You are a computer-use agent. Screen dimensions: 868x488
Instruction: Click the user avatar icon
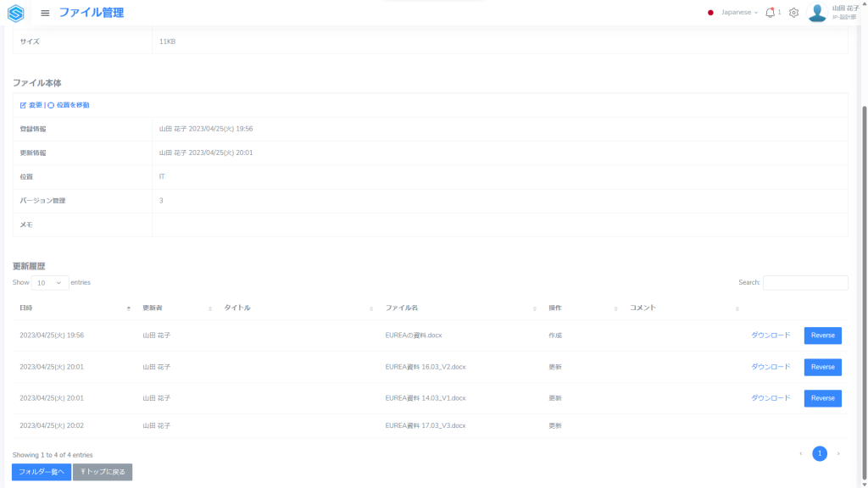tap(817, 13)
